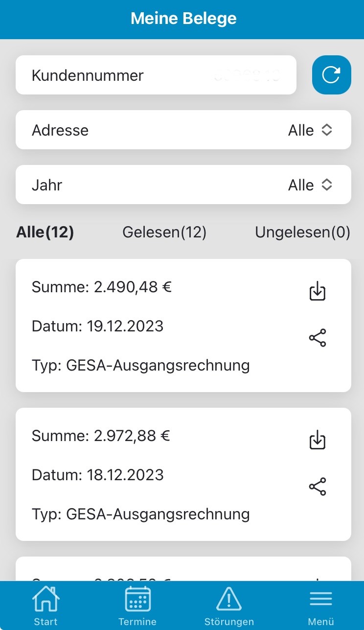The width and height of the screenshot is (364, 630).
Task: Share the 19.12.2023 invoice
Action: tap(318, 338)
